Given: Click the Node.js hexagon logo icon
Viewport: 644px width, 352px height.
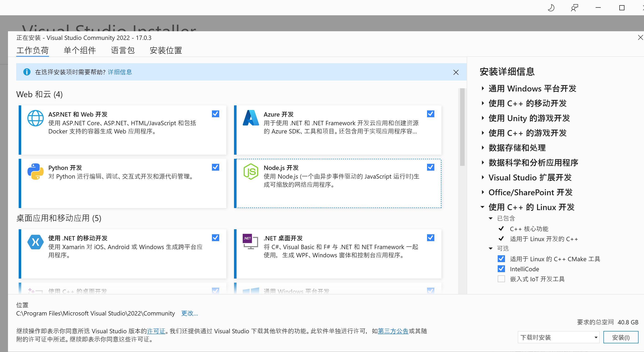Looking at the screenshot, I should click(x=251, y=172).
